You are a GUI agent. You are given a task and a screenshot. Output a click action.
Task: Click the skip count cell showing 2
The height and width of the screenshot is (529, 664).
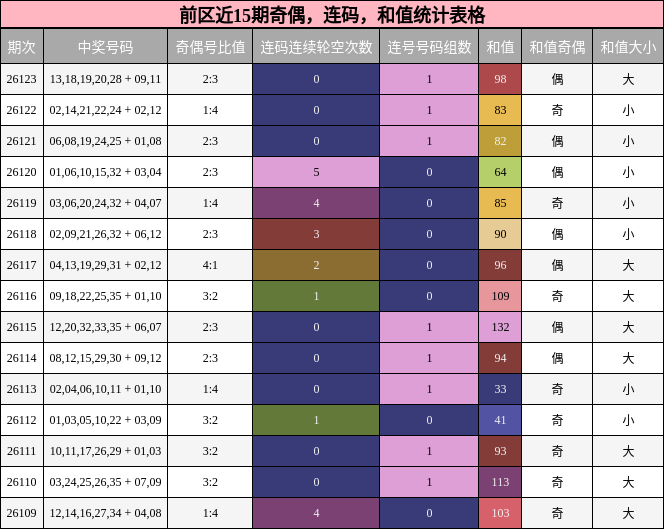click(316, 265)
